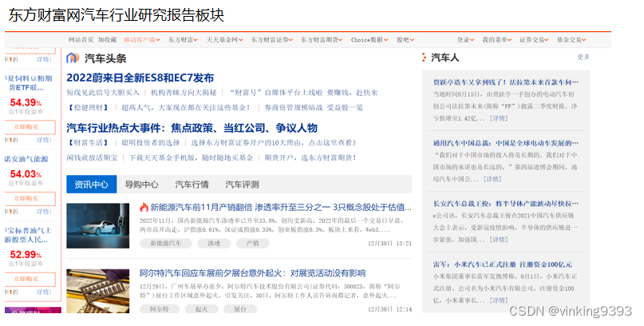Image resolution: width=644 pixels, height=326 pixels.
Task: Click 短线见此信号大胆买入 link
Action: [x=103, y=93]
